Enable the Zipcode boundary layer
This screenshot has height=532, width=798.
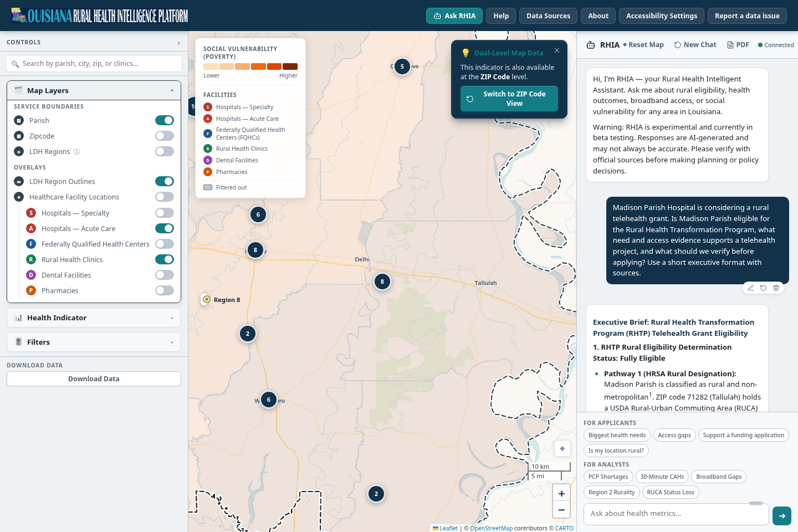click(x=165, y=136)
